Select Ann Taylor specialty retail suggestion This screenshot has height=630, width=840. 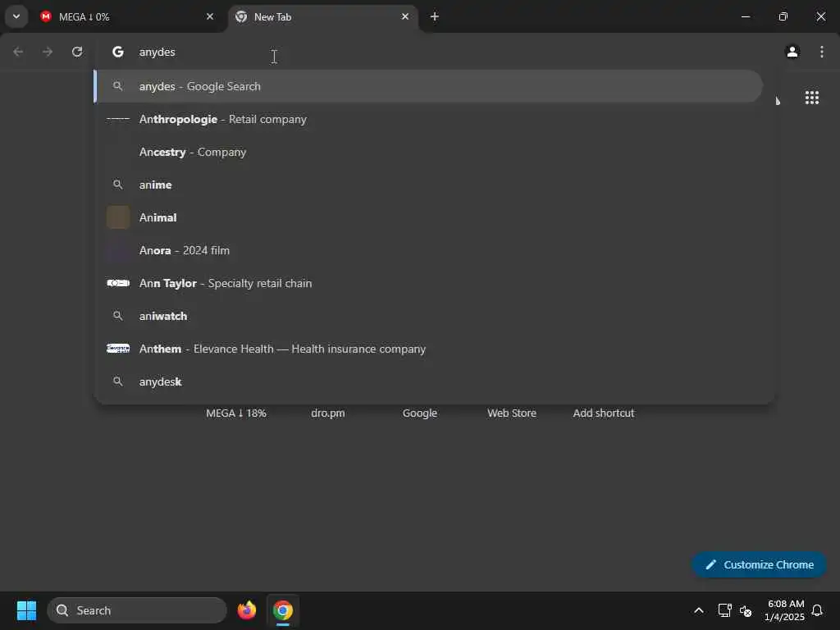tap(428, 283)
